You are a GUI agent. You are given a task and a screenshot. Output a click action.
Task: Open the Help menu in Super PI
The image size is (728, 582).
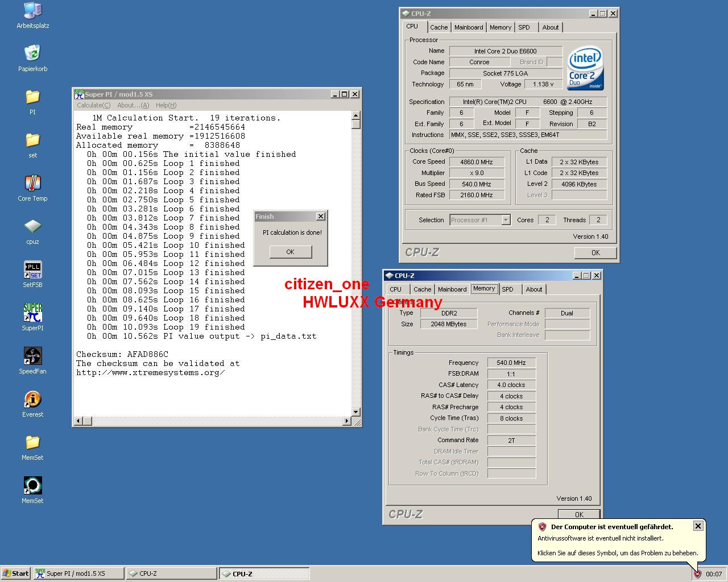(166, 105)
